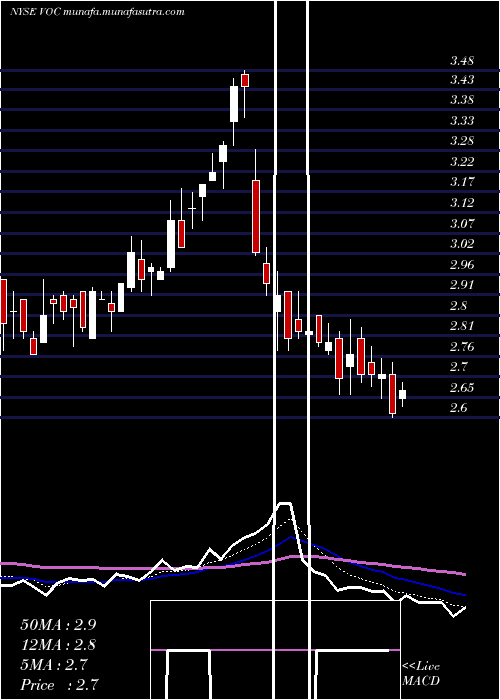
Task: Click the 3.07 price axis label
Action: pyautogui.click(x=462, y=223)
